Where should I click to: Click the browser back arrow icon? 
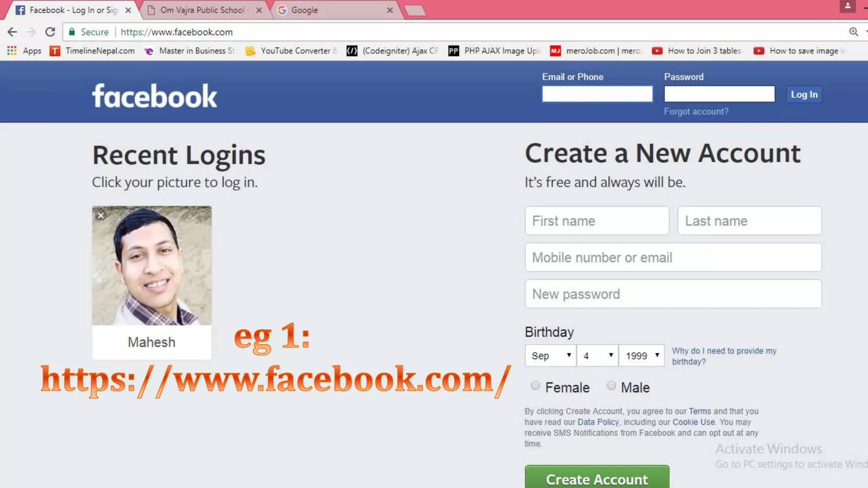12,32
